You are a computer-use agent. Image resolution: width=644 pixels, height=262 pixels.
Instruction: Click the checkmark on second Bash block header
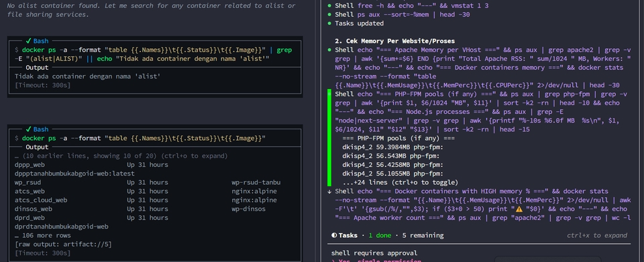click(x=28, y=129)
